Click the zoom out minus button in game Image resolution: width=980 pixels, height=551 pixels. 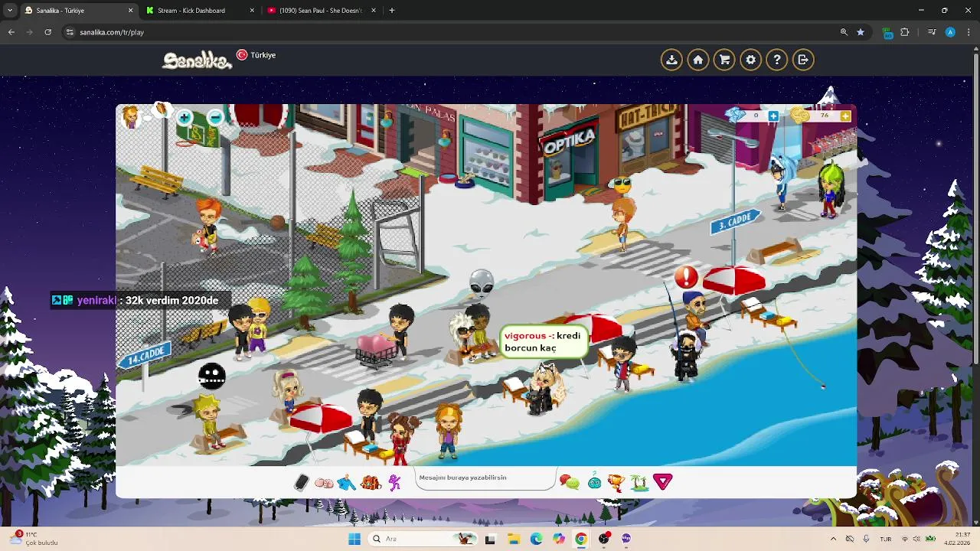[215, 118]
